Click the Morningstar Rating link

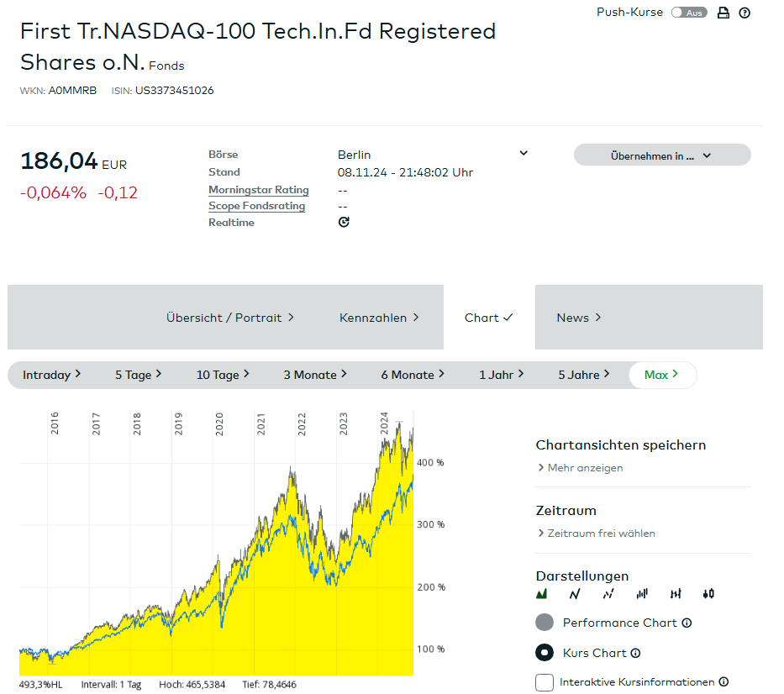(259, 190)
